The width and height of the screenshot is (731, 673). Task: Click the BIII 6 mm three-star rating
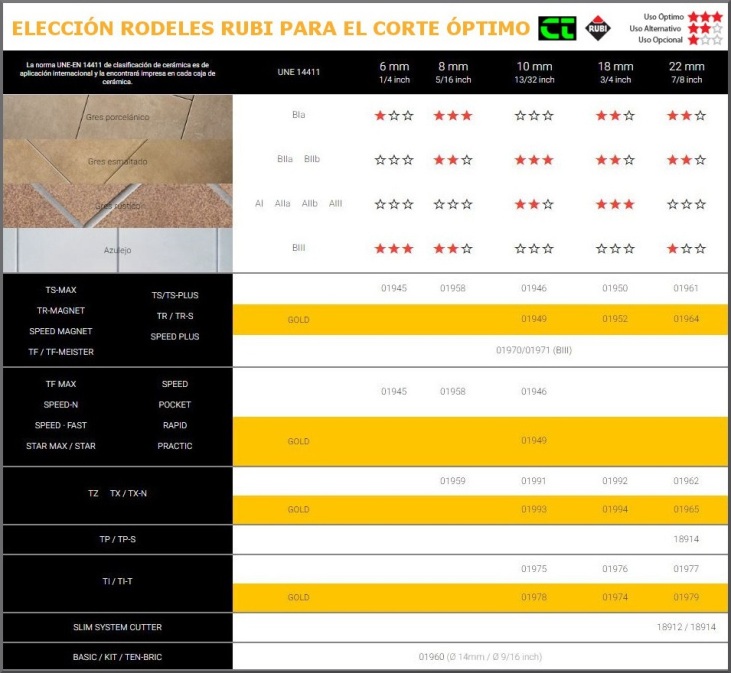click(394, 248)
